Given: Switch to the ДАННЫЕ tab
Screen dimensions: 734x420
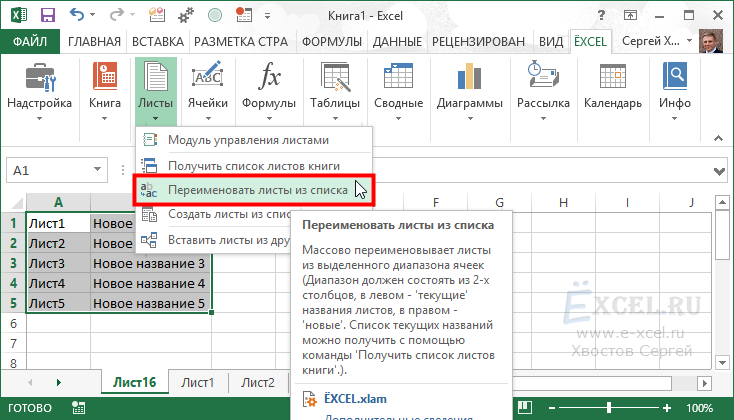Looking at the screenshot, I should [397, 42].
